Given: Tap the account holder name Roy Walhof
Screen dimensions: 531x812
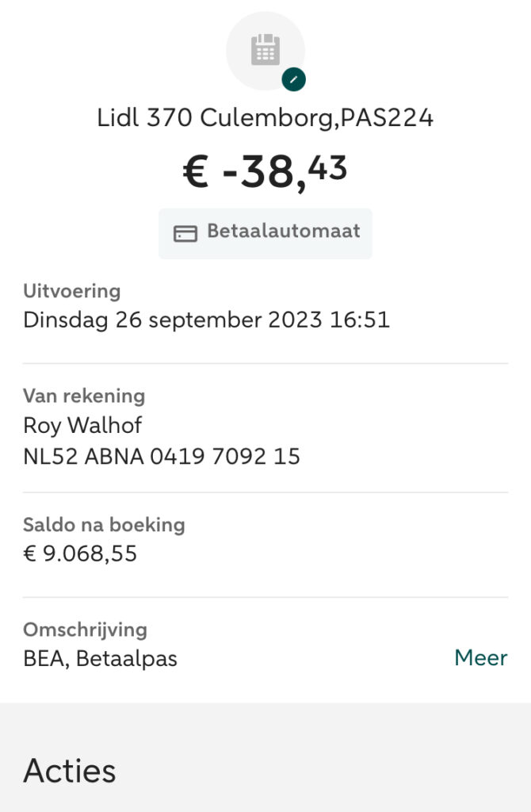Looking at the screenshot, I should pos(82,425).
